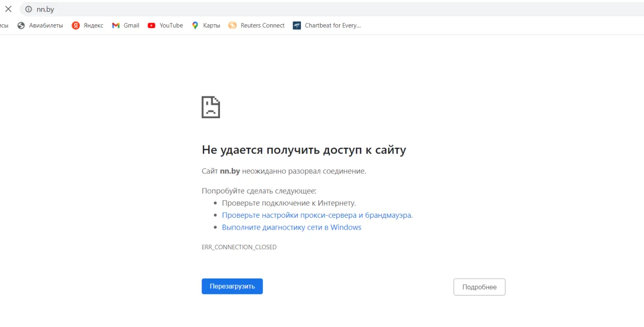Select the ERR_CONNECTION_CLOSED error code
The width and height of the screenshot is (644, 327).
click(x=240, y=247)
